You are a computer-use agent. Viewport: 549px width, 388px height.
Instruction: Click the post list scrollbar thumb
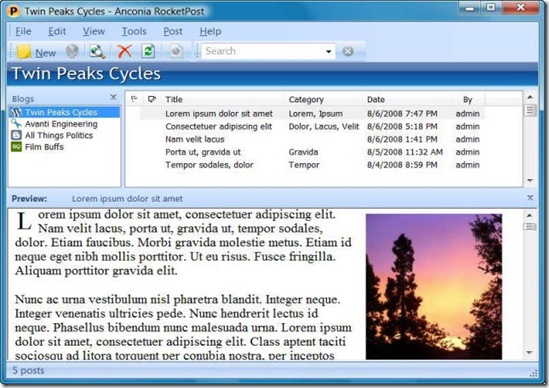[x=530, y=110]
